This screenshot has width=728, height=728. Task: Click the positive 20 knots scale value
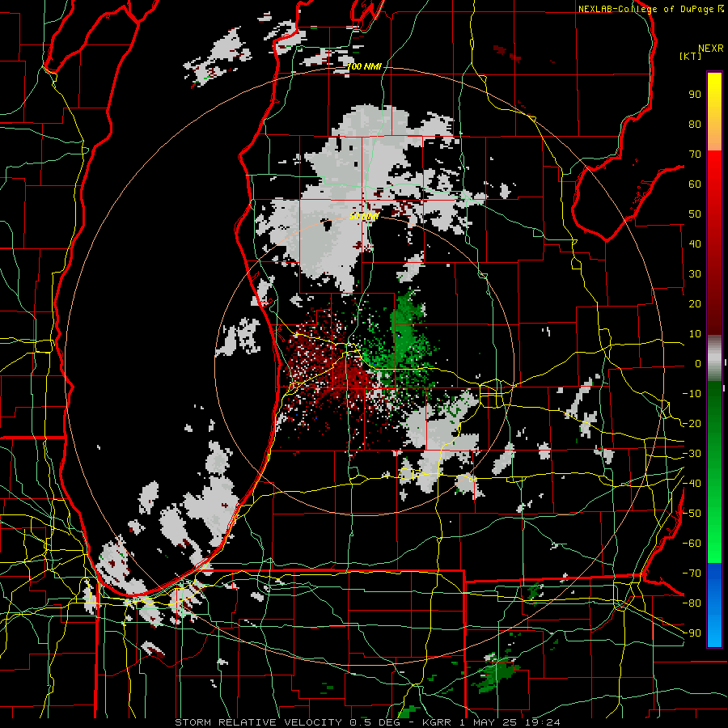click(x=695, y=303)
